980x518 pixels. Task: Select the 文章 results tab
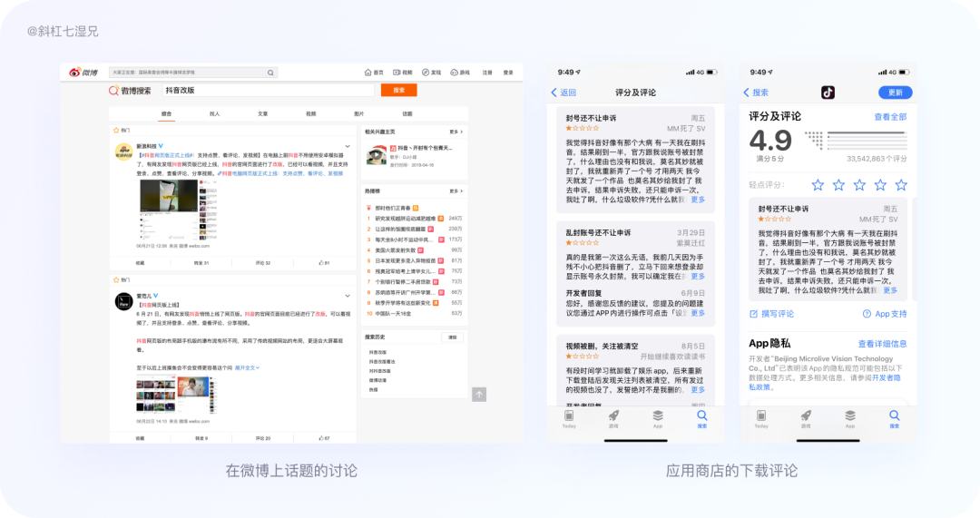tap(262, 113)
